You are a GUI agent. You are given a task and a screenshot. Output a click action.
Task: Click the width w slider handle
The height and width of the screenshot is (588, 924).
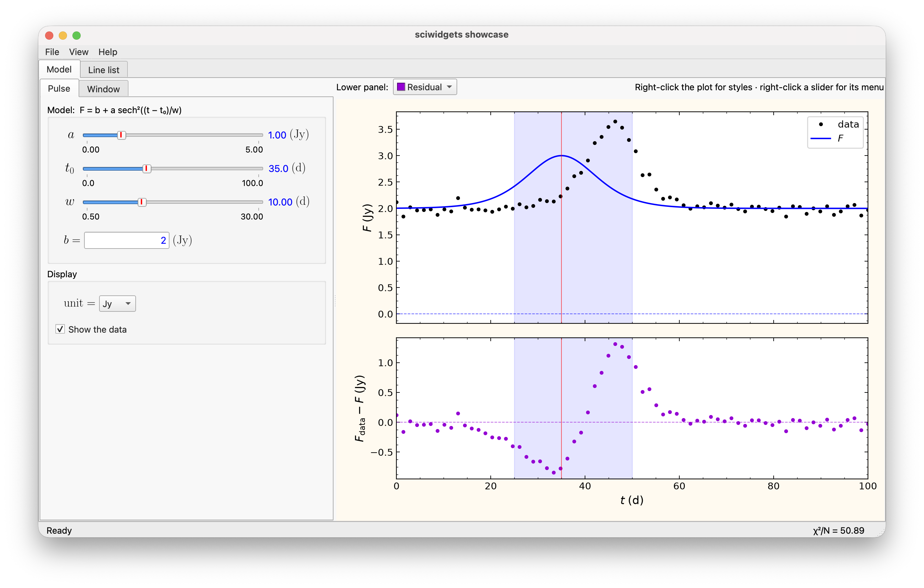point(141,202)
